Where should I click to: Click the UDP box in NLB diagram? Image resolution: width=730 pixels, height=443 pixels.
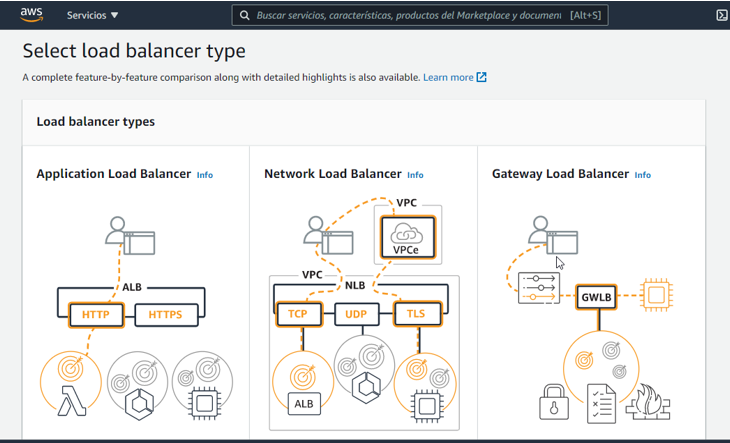click(356, 314)
